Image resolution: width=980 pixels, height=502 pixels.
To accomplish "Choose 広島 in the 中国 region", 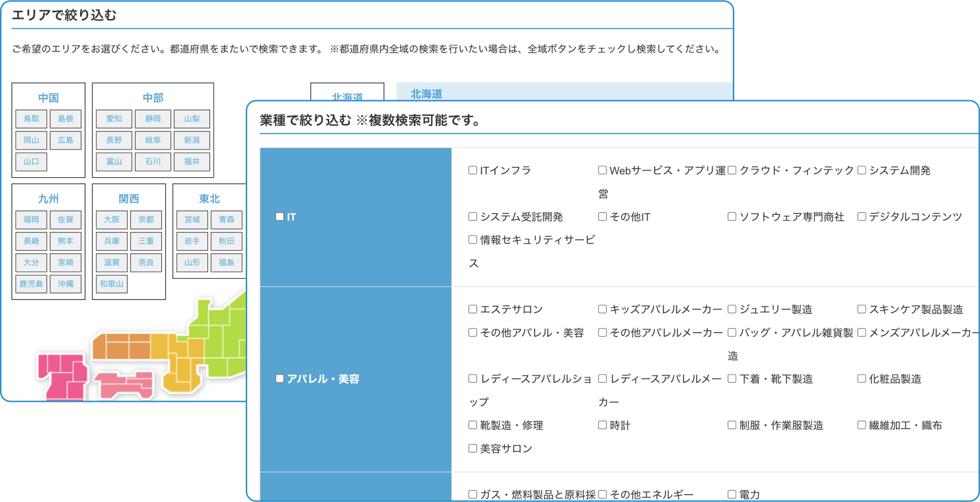I will click(x=65, y=140).
